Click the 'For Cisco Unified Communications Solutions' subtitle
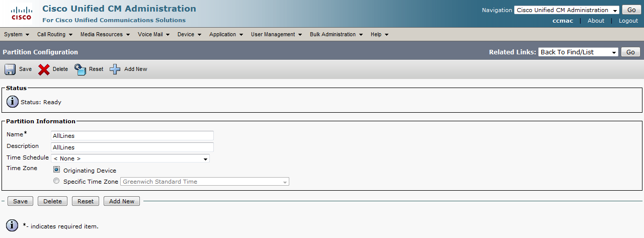This screenshot has height=238, width=644. 114,20
